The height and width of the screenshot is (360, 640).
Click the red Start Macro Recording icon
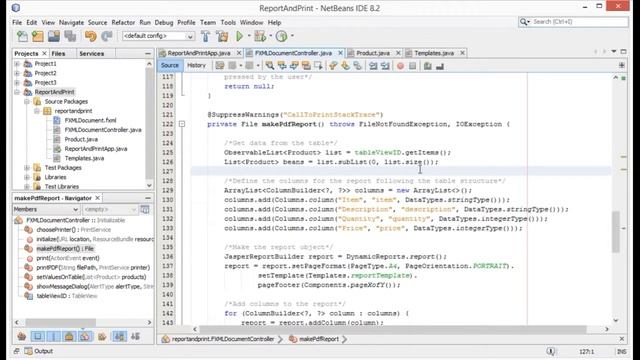coord(400,66)
